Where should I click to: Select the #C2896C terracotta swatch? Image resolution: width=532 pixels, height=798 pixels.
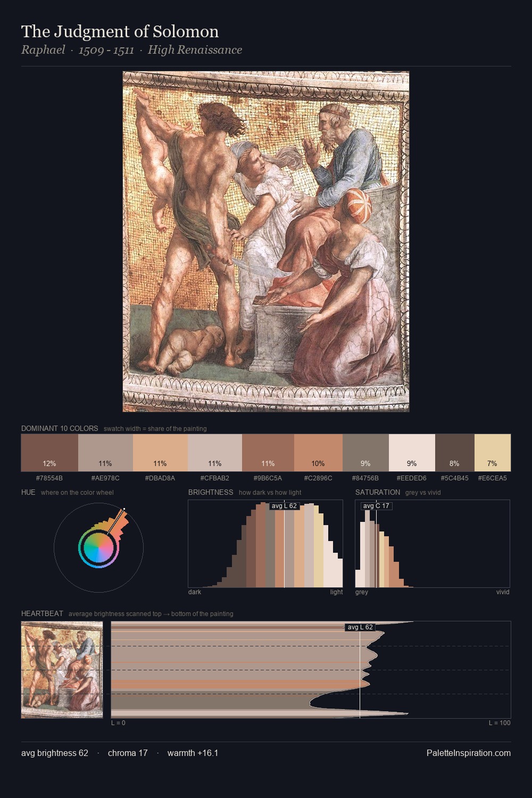[x=318, y=453]
